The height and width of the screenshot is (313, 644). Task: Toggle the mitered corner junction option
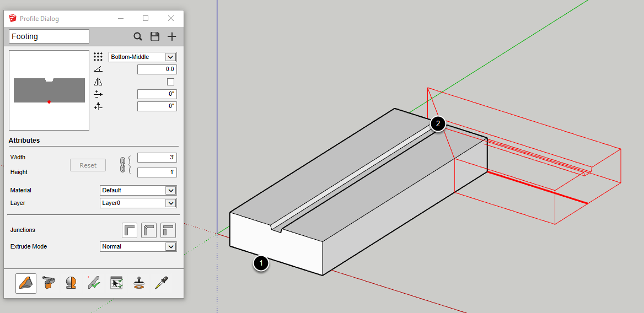[x=149, y=230]
